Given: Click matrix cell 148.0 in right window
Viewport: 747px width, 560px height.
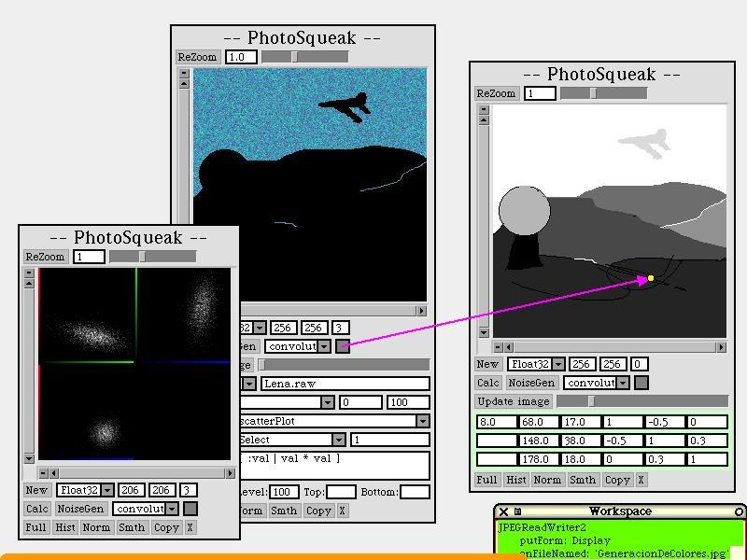Looking at the screenshot, I should click(538, 441).
